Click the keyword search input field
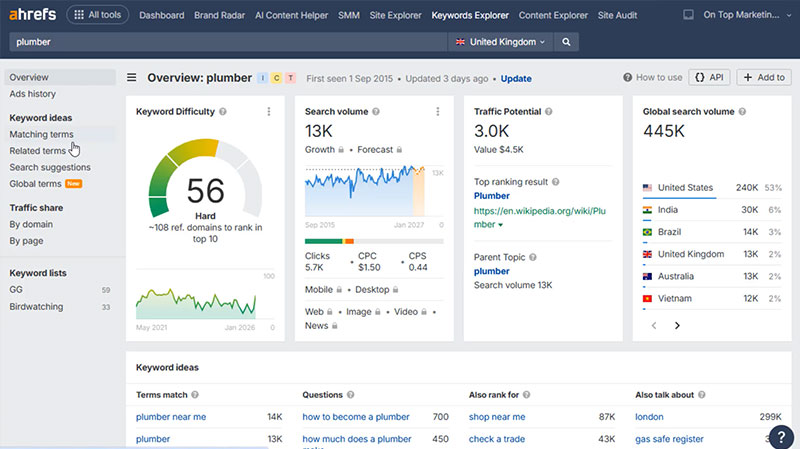Viewport: 800px width, 449px height. 228,42
